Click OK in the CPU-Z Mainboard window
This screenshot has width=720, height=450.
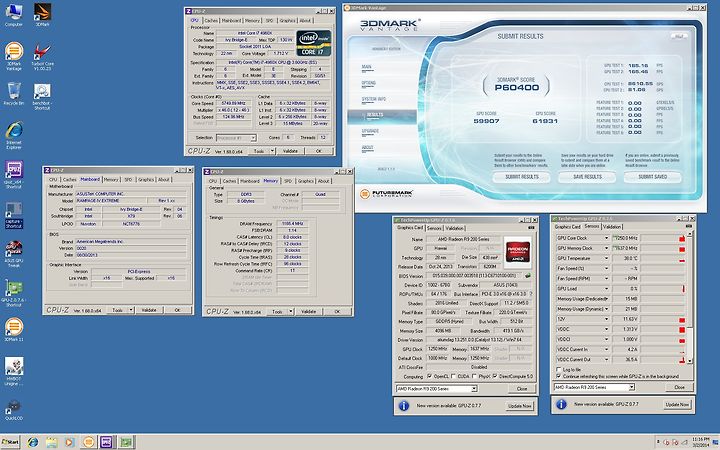point(177,310)
